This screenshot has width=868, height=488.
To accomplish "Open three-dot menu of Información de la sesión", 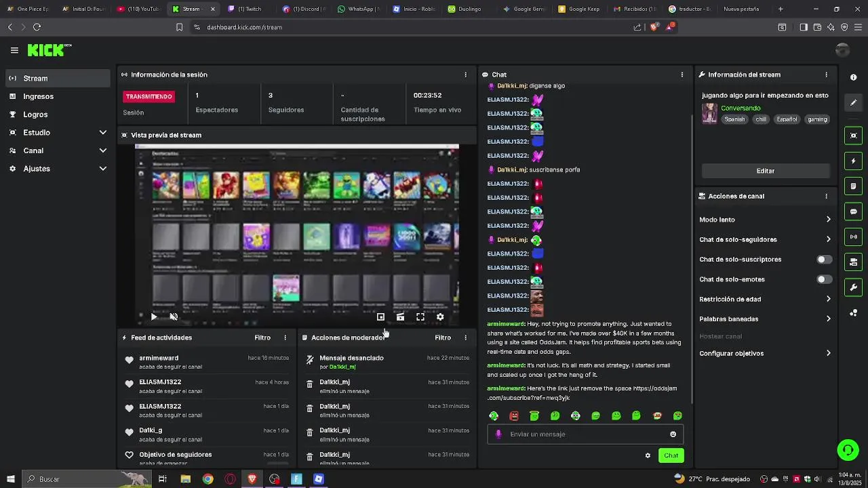I will click(x=465, y=75).
